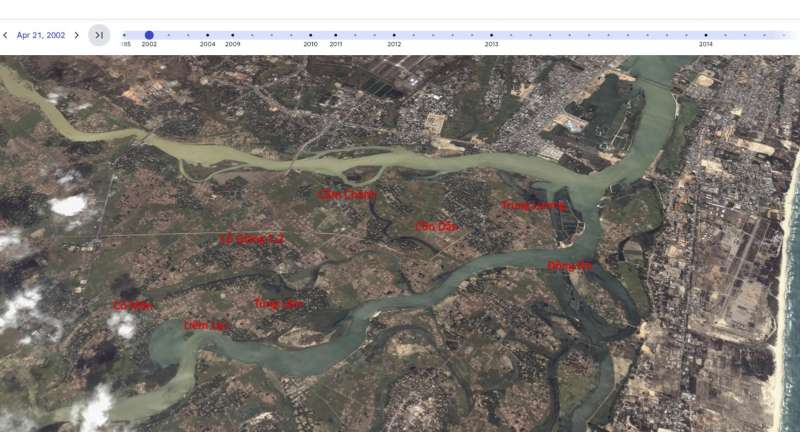Click the Cồn Dân red map label
The image size is (800, 432).
coord(437,226)
